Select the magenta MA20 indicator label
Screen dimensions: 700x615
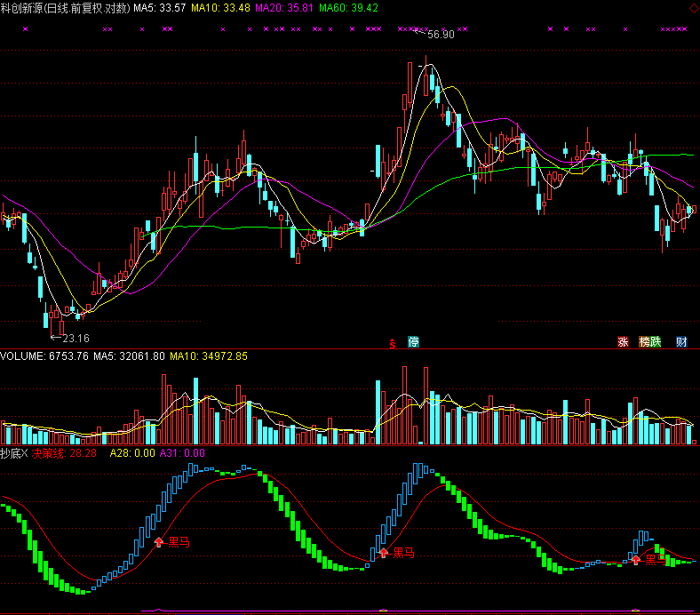coord(283,7)
